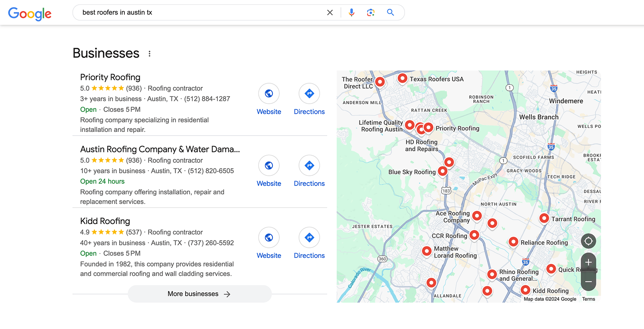Screen dimensions: 644x329
Task: Click the Map data ©2024 Google text
Action: pyautogui.click(x=550, y=299)
